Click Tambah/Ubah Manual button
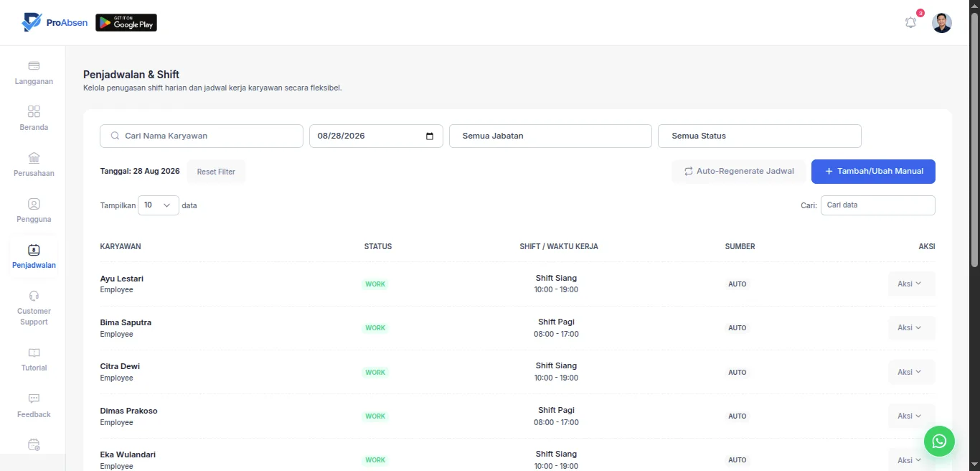 (x=873, y=172)
